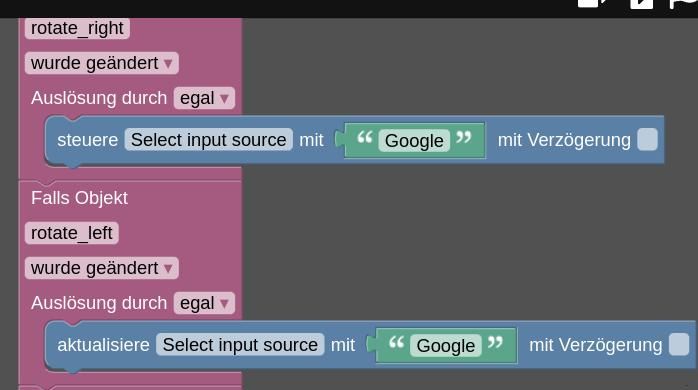Click closing quote mark in steuere block
The width and height of the screenshot is (698, 390).
click(x=464, y=137)
